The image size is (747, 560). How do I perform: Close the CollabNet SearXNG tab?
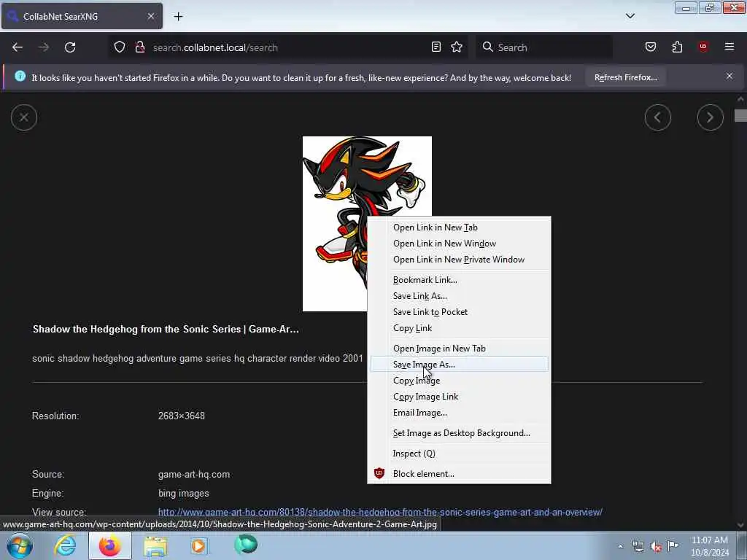pyautogui.click(x=150, y=16)
